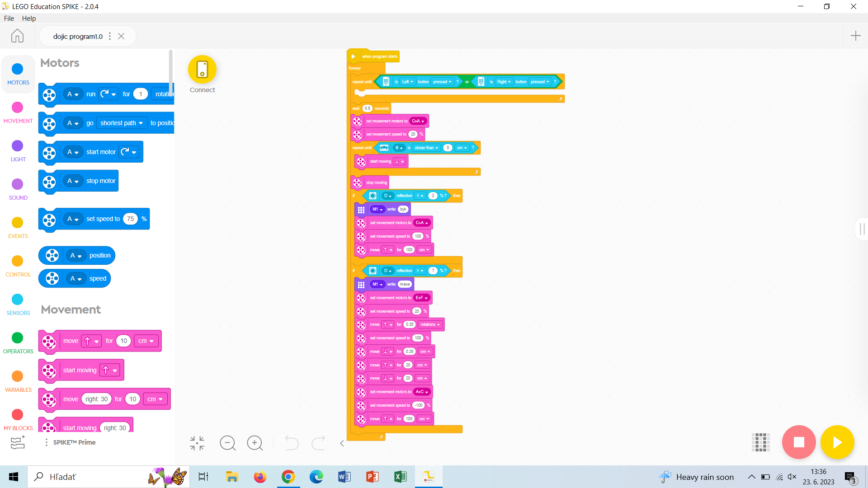Expand the cm unit dropdown on the move block

[146, 341]
